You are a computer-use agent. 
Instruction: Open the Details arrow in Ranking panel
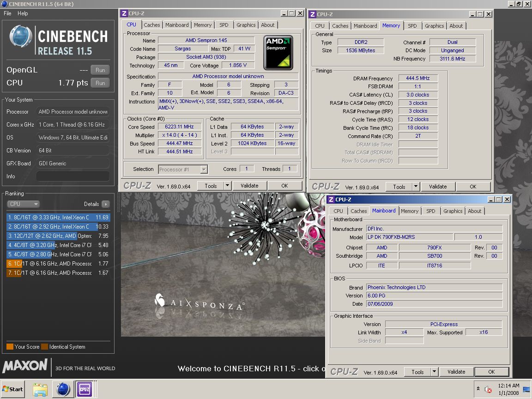point(106,204)
